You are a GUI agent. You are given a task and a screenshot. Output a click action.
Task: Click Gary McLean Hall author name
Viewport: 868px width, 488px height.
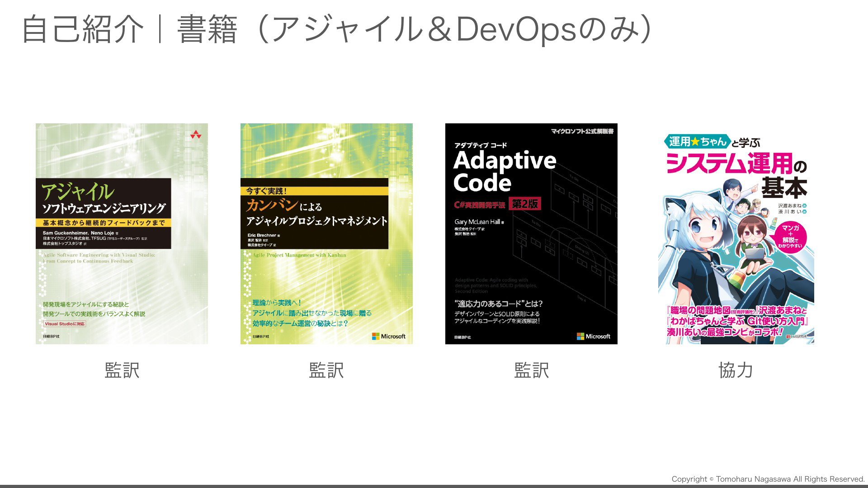point(477,222)
